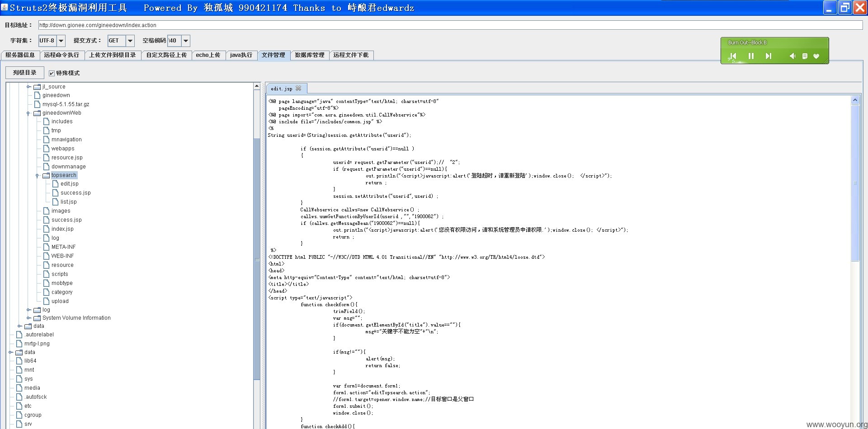Switch to the 上传文件到根目录 tab

point(113,55)
